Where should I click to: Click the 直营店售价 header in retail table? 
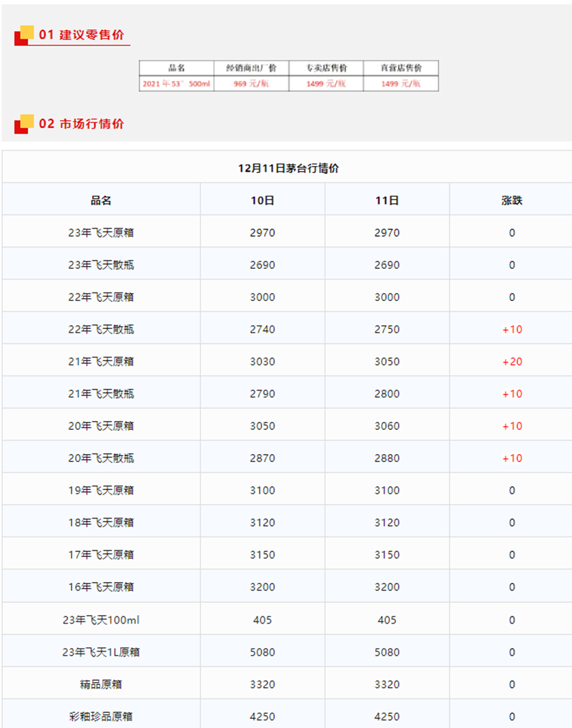click(401, 68)
